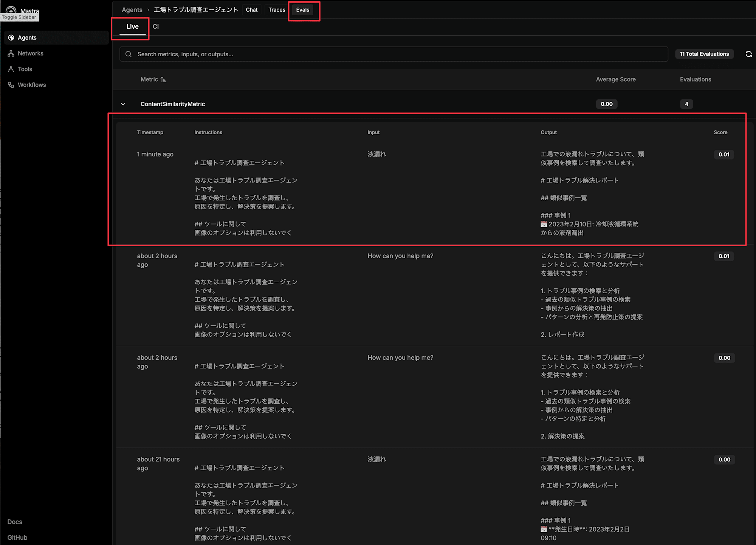Viewport: 756px width, 545px height.
Task: Click the Live tab toggle
Action: (132, 26)
